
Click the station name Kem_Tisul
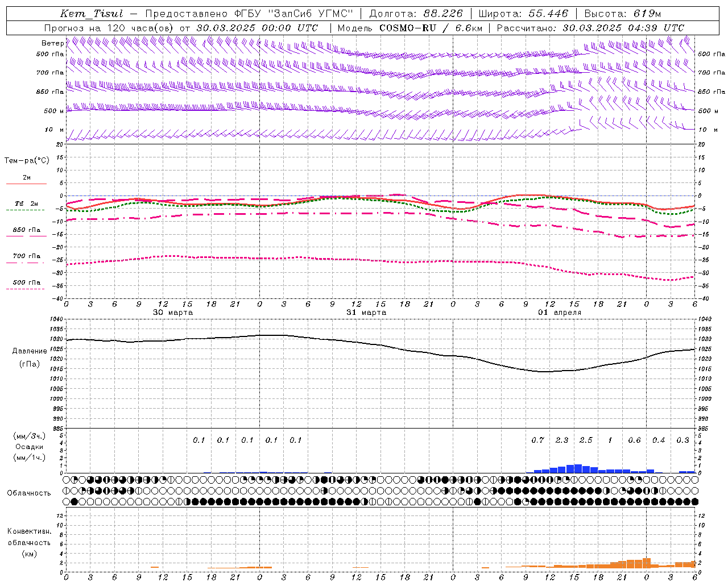[92, 14]
